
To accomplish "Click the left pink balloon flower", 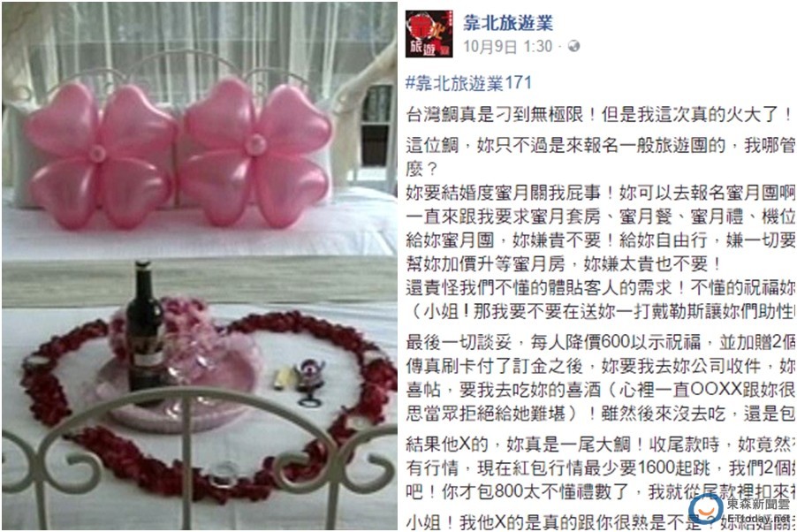I will coord(97,154).
